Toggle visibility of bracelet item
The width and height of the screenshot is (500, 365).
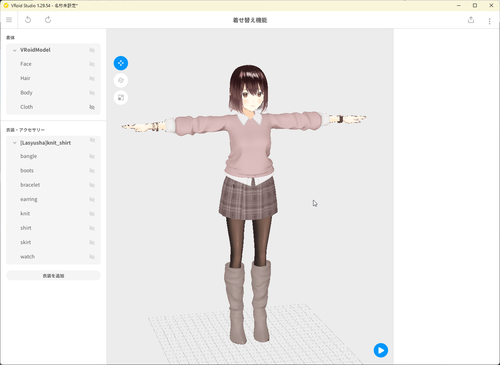pyautogui.click(x=92, y=185)
